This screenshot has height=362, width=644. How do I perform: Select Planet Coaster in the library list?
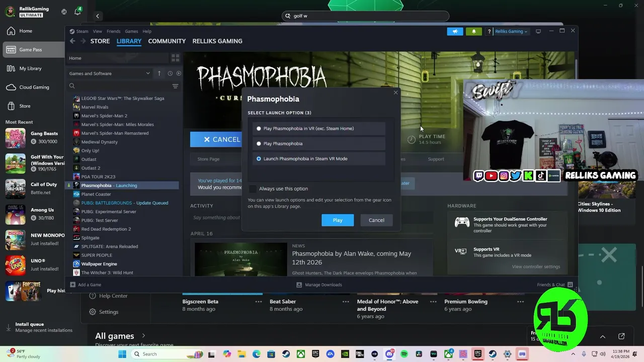[x=96, y=194]
